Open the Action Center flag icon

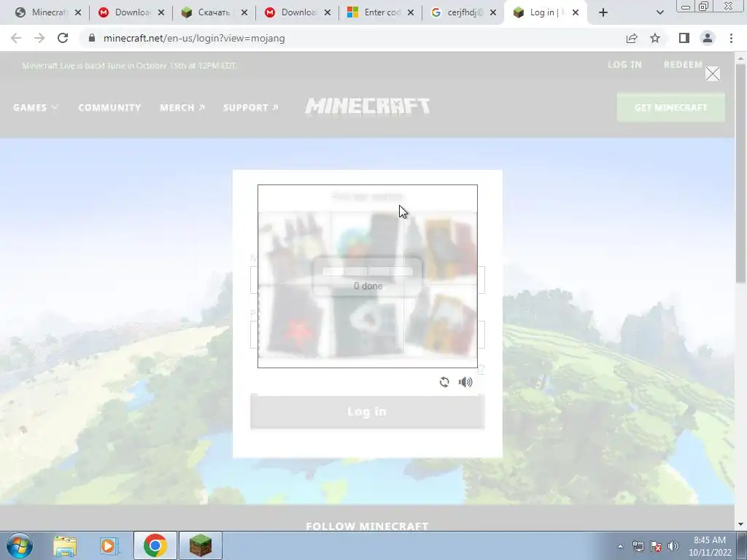[x=656, y=546]
